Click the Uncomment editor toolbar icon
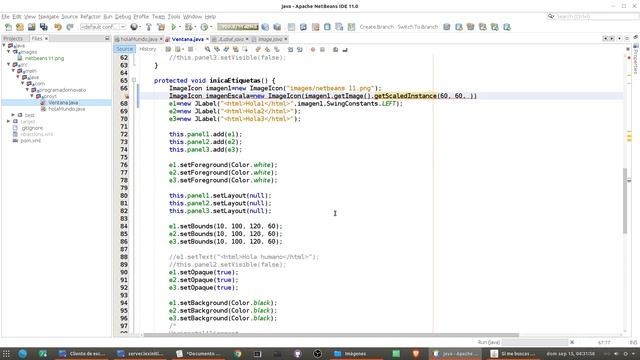The width and height of the screenshot is (640, 360). coord(344,49)
